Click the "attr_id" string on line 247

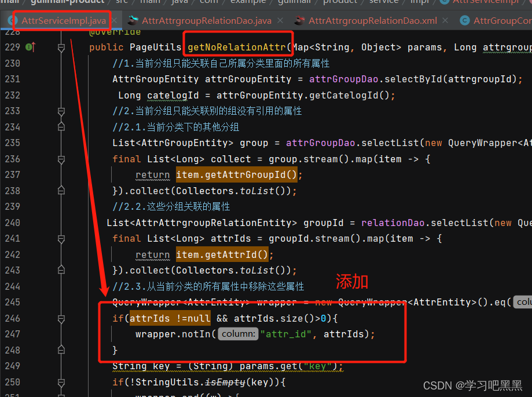(x=285, y=334)
